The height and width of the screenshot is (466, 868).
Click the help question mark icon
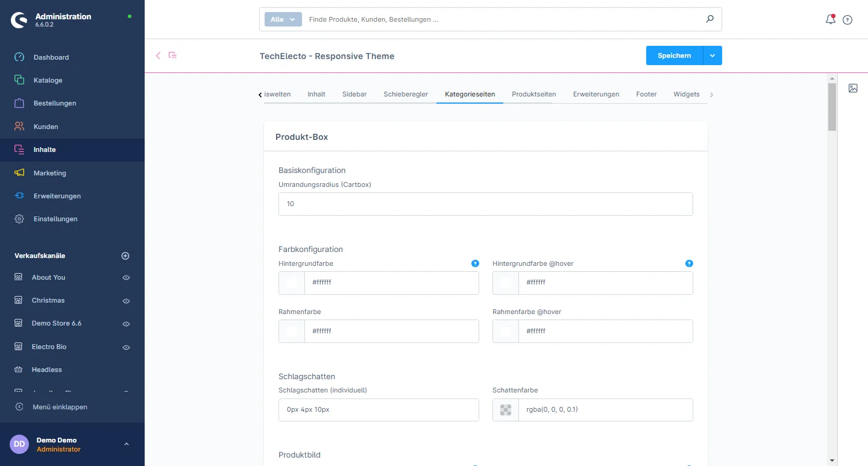click(x=848, y=20)
